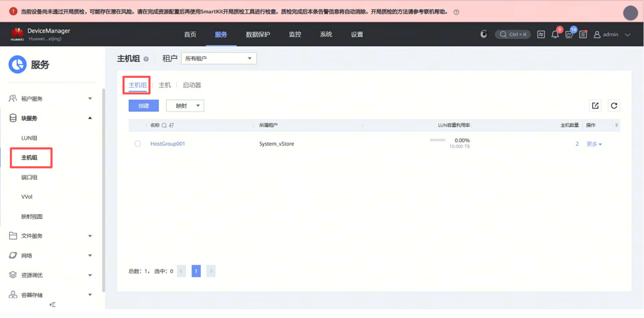Viewport: 644px width, 318px height.
Task: Expand the 文件服务 sidebar section
Action: (x=90, y=236)
